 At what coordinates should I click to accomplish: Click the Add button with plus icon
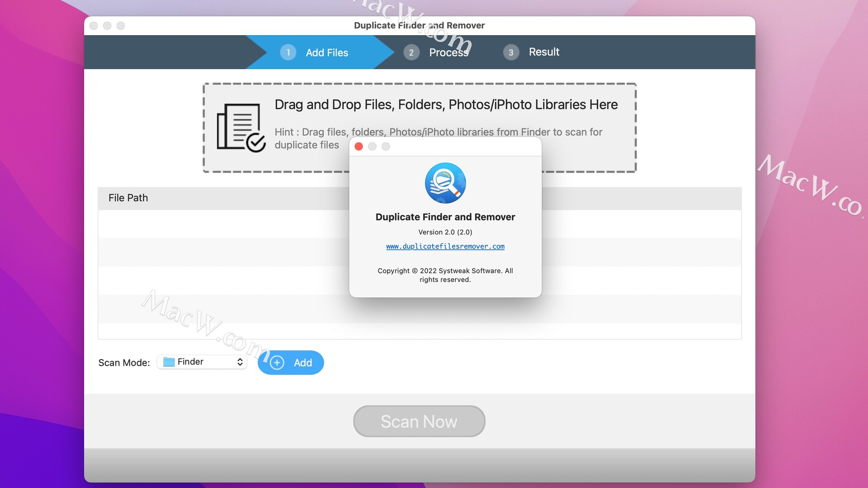[291, 362]
